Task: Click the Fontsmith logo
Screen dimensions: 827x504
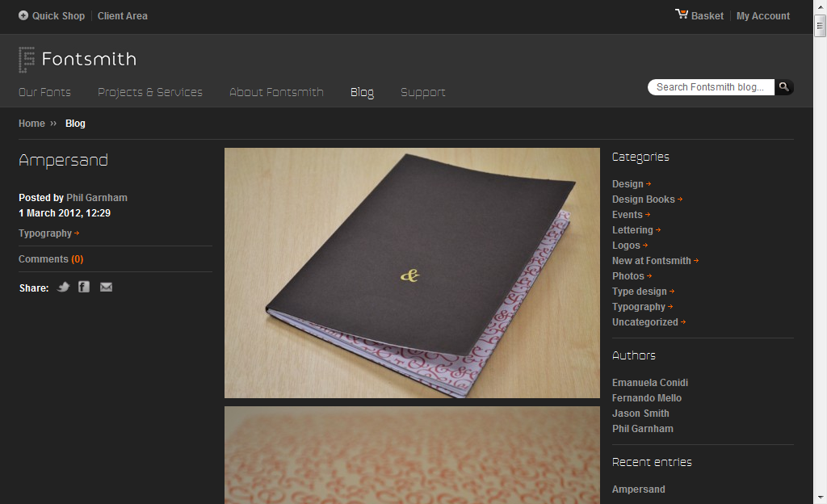Action: 78,59
